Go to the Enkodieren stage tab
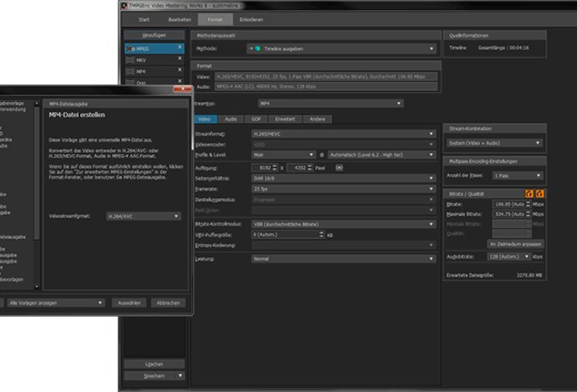 coord(252,17)
